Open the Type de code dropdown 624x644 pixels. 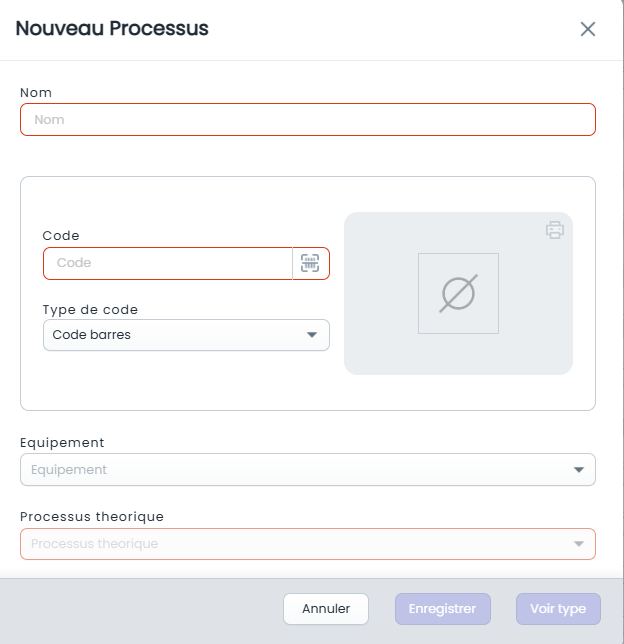[186, 335]
